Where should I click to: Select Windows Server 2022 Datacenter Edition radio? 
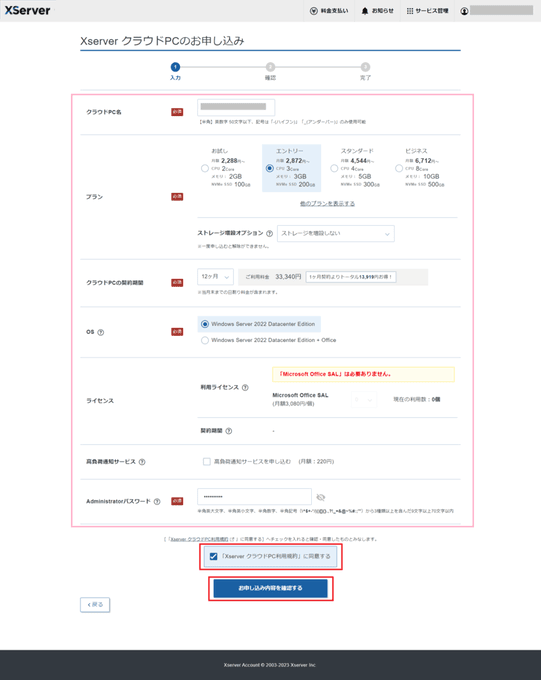tap(205, 324)
